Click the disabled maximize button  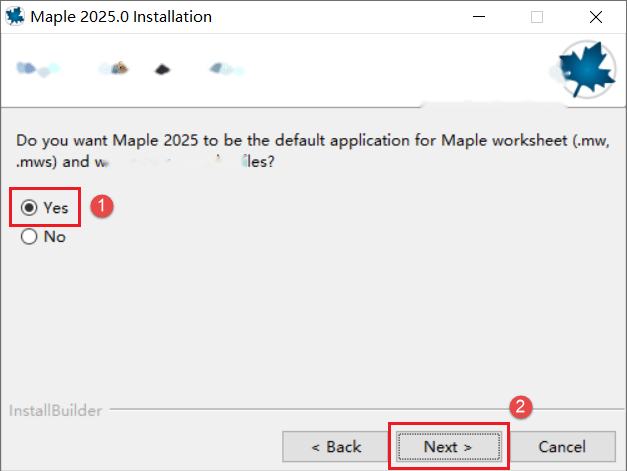pos(537,17)
